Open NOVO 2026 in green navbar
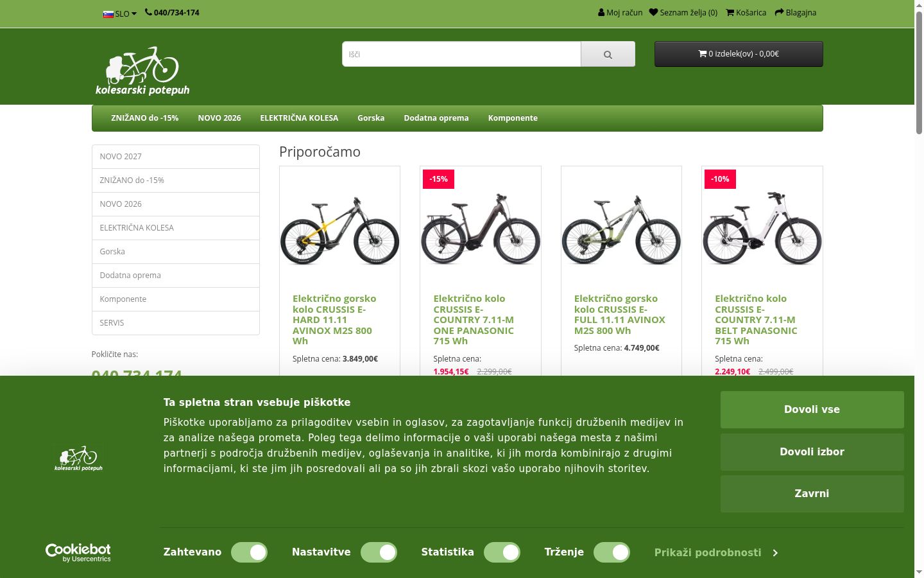This screenshot has width=924, height=578. [219, 118]
